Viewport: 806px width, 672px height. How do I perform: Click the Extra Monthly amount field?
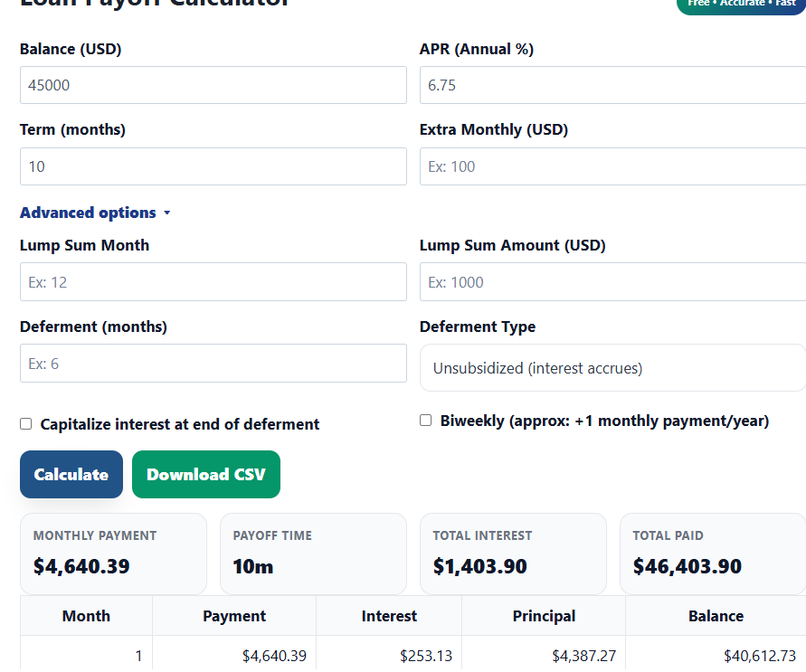point(612,166)
